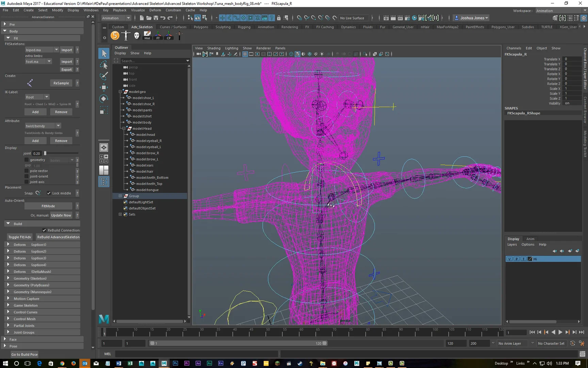Click the default lighting bulb icon in viewport
Image resolution: width=588 pixels, height=368 pixels.
point(322,54)
